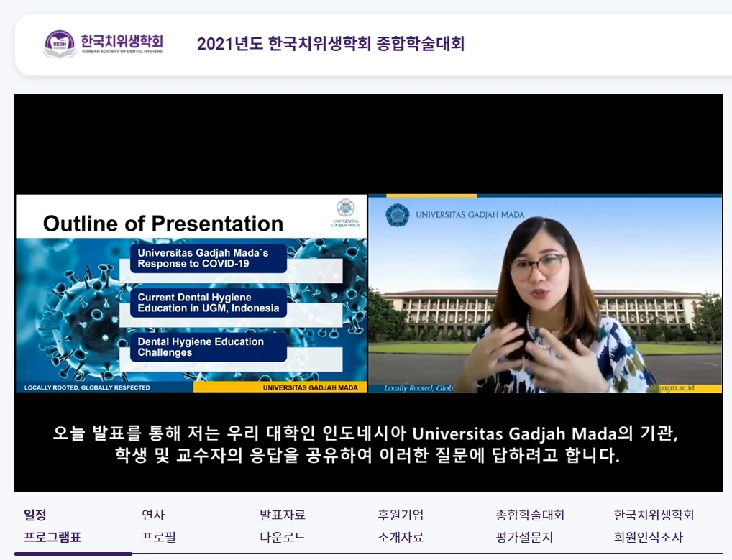
Task: Click the speaker webcam video panel
Action: (544, 294)
